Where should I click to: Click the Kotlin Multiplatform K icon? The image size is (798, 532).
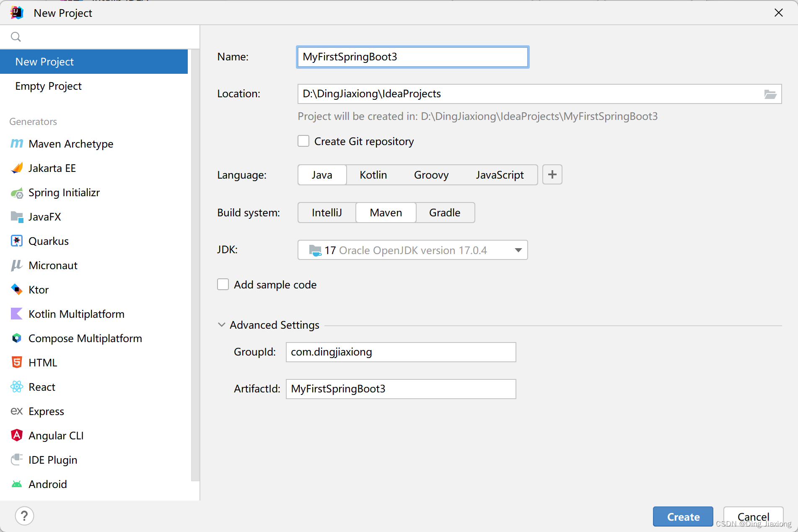pyautogui.click(x=17, y=314)
